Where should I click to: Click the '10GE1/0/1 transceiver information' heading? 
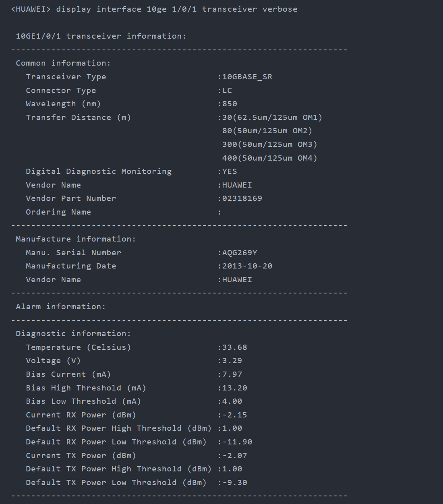101,36
